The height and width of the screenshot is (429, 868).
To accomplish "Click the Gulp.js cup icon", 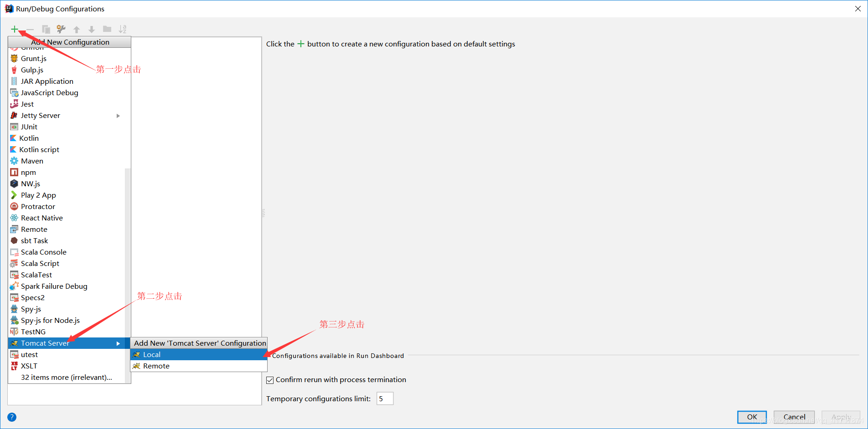I will pos(14,70).
